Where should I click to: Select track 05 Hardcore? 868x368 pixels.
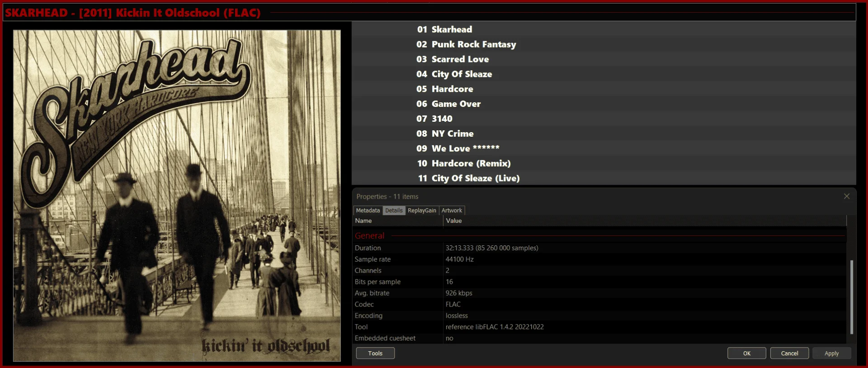[604, 89]
